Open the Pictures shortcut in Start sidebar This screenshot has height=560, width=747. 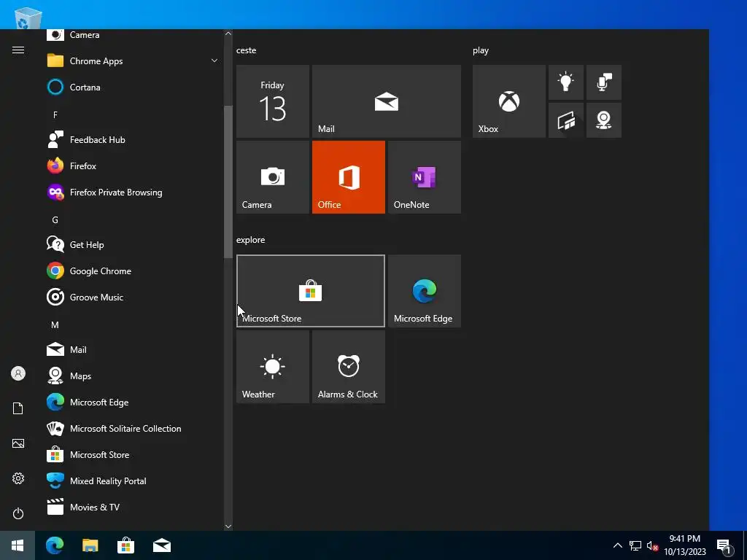point(18,443)
